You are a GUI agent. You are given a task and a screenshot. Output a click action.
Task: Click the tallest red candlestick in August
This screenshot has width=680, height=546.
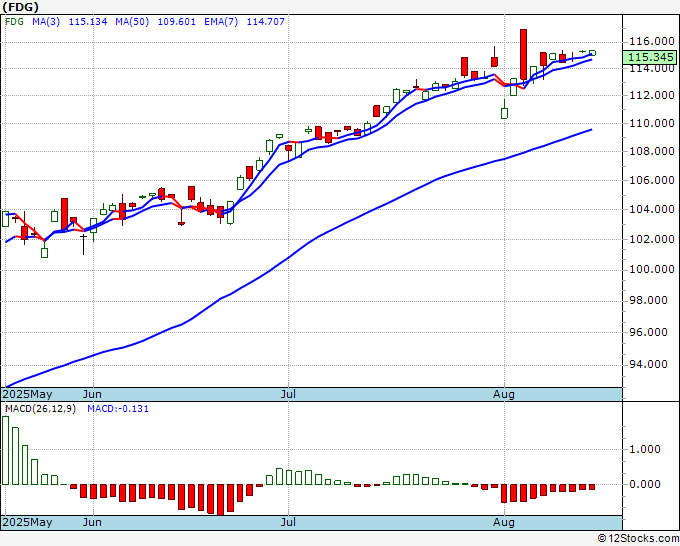[x=523, y=55]
